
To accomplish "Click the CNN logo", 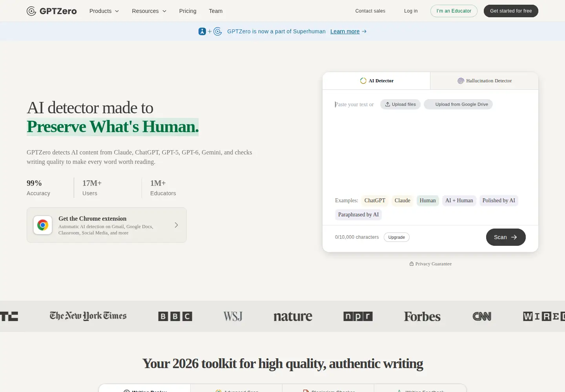I will 482,316.
